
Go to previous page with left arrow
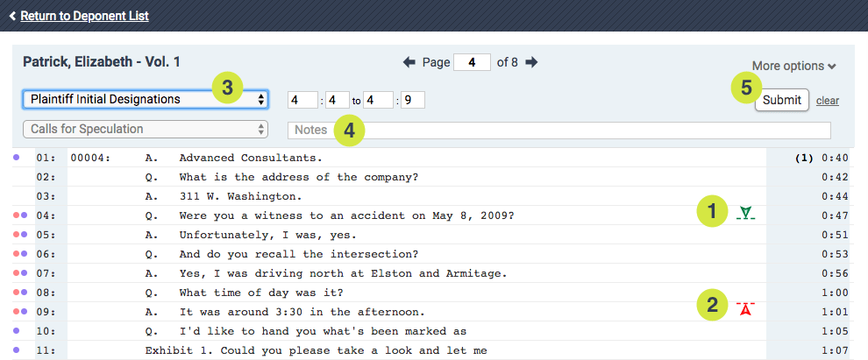coord(409,62)
